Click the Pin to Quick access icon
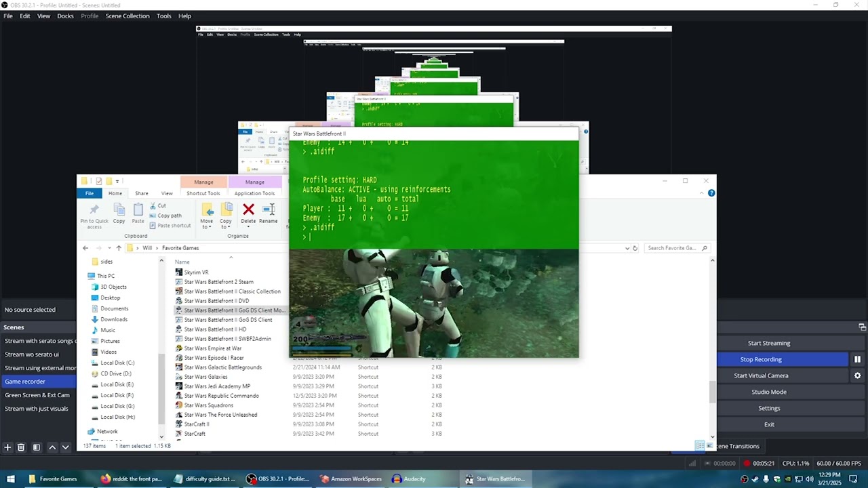 [x=94, y=210]
